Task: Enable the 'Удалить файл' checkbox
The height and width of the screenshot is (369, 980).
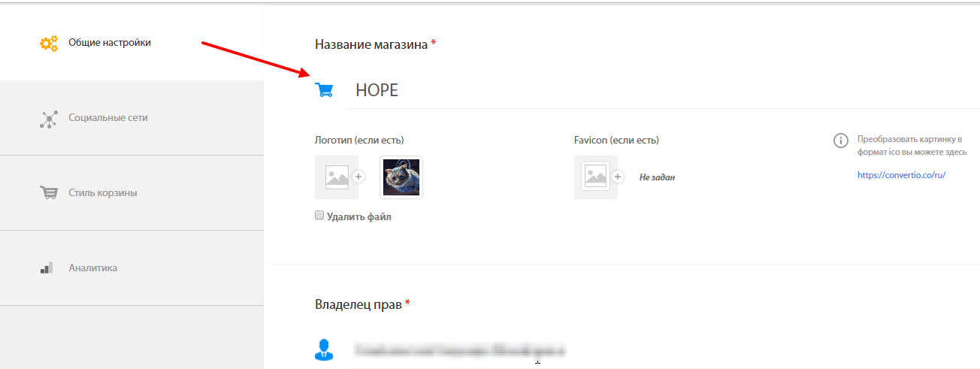Action: pyautogui.click(x=319, y=216)
